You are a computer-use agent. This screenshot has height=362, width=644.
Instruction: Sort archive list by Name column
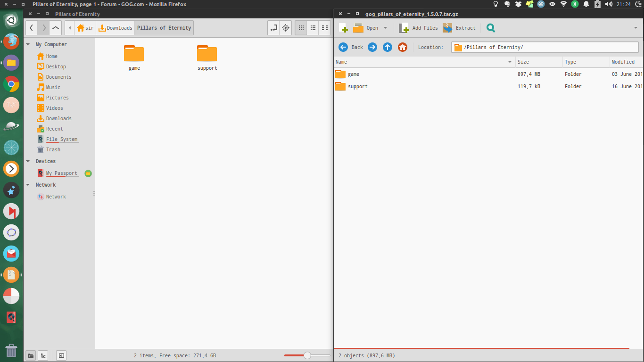424,62
